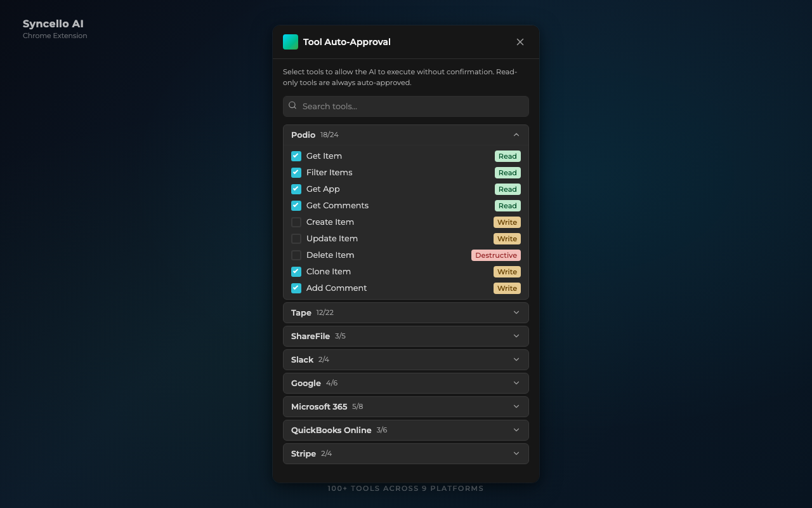The height and width of the screenshot is (508, 812).
Task: Click the Write badge beside Add Comment
Action: (507, 288)
